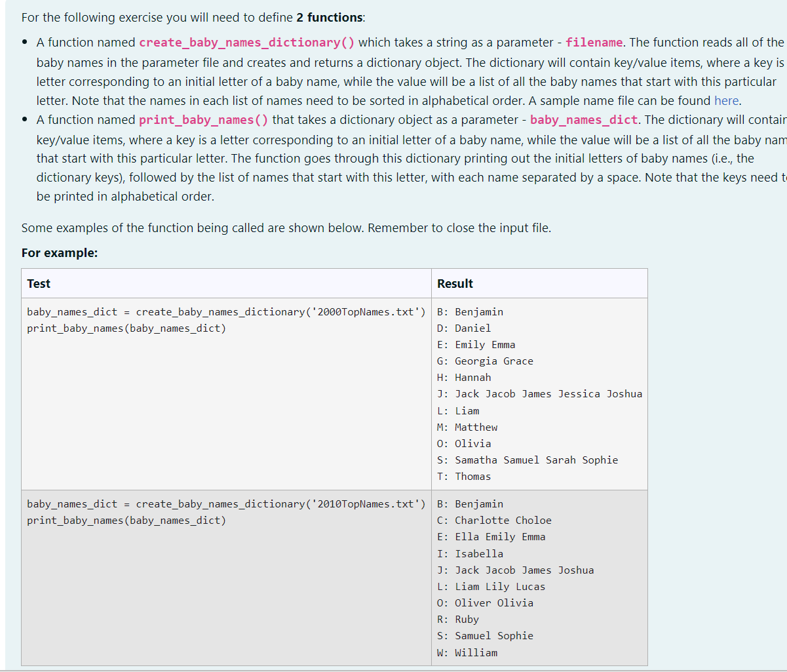Viewport: 787px width, 672px height.
Task: Select the 2000TopNames.txt test code line
Action: click(225, 311)
